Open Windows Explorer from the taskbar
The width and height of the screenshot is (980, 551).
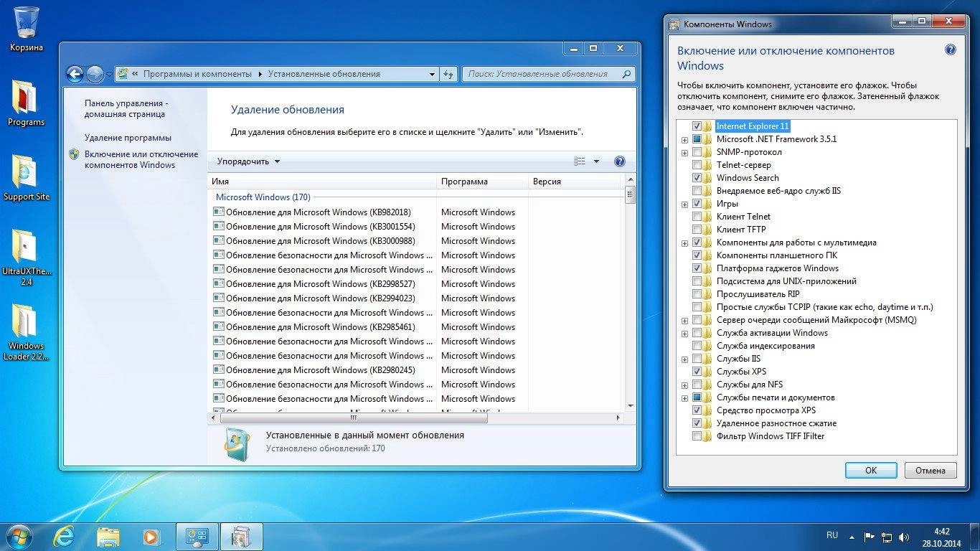(x=108, y=536)
